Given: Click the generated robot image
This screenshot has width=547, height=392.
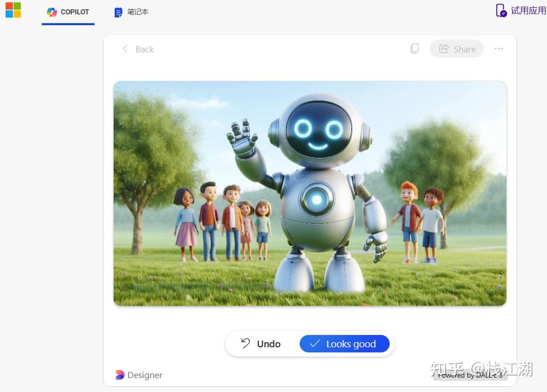Looking at the screenshot, I should click(x=309, y=193).
